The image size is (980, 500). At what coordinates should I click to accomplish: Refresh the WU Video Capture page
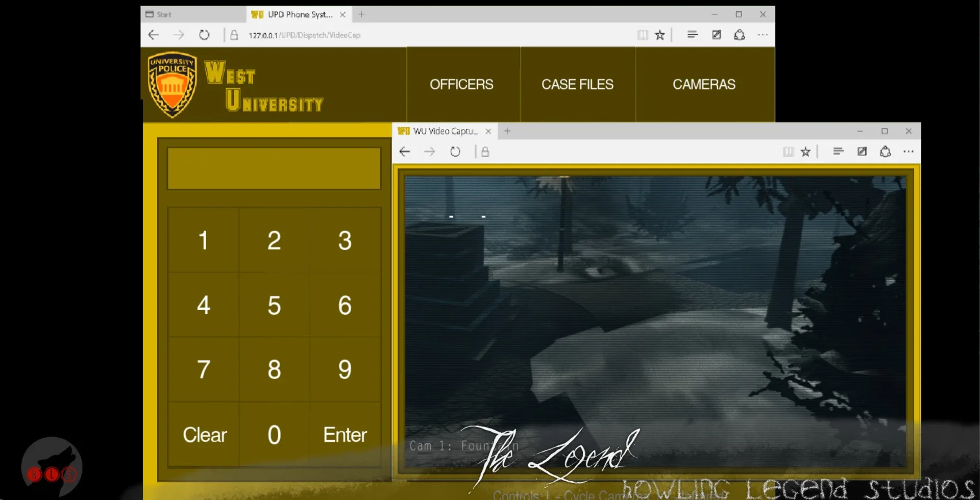point(455,152)
